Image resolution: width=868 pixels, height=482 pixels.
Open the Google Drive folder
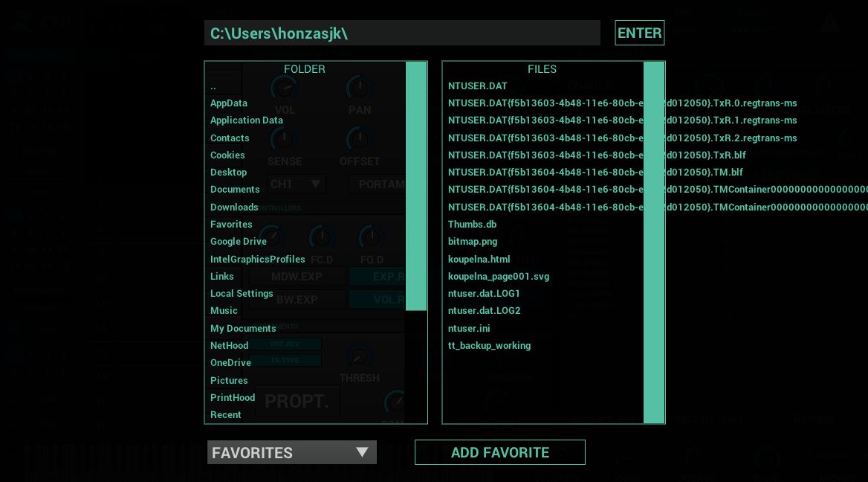pos(239,241)
